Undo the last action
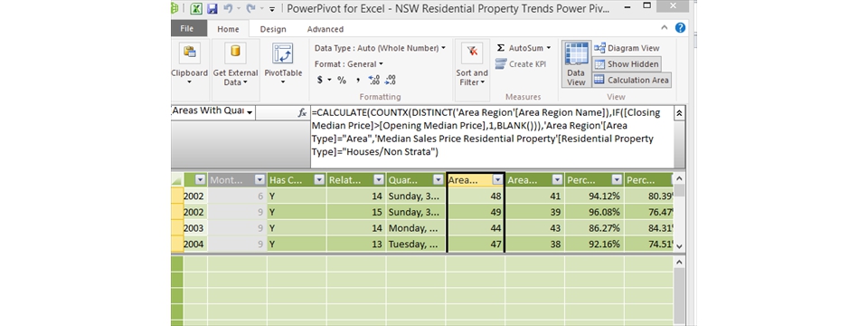Image resolution: width=868 pixels, height=326 pixels. point(228,8)
